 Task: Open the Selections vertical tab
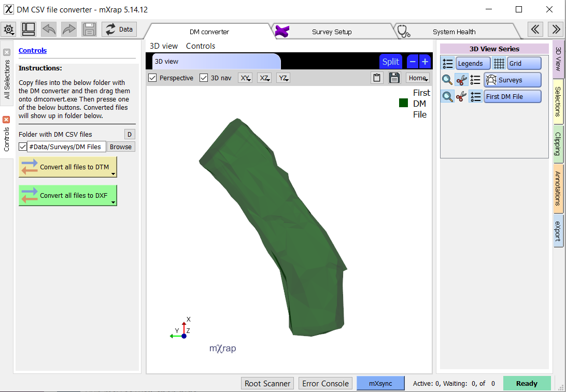point(558,101)
